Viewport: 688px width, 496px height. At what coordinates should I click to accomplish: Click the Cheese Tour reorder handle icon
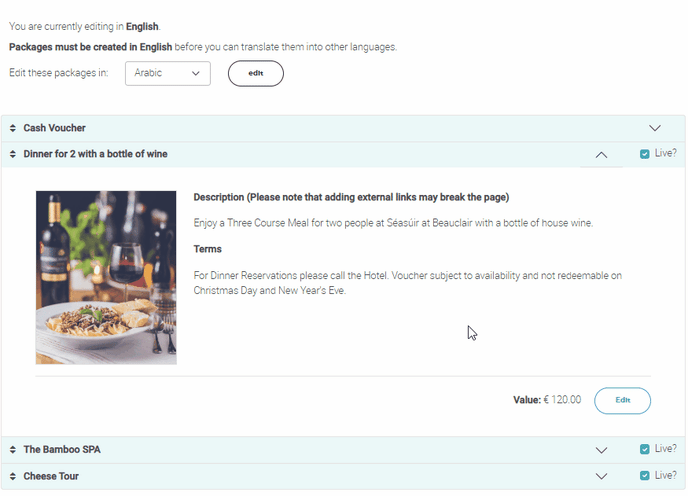pyautogui.click(x=13, y=476)
